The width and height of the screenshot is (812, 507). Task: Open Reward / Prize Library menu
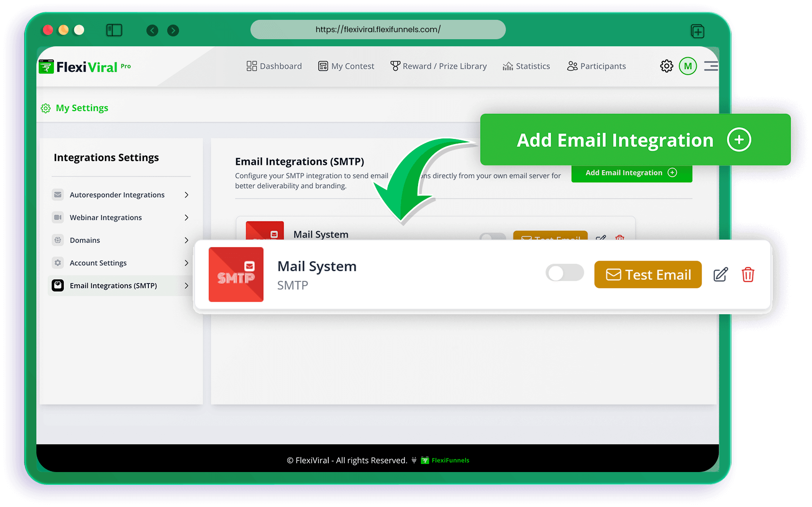(438, 66)
